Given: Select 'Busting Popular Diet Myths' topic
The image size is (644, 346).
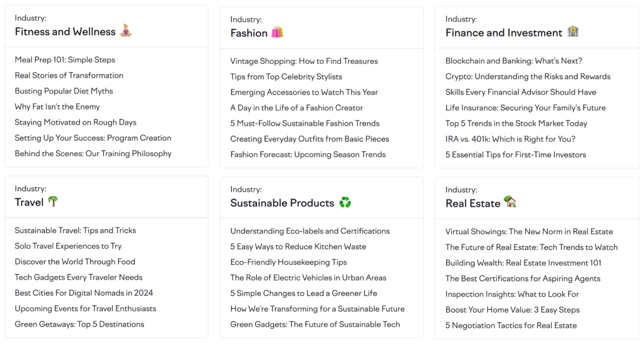Looking at the screenshot, I should pos(64,91).
